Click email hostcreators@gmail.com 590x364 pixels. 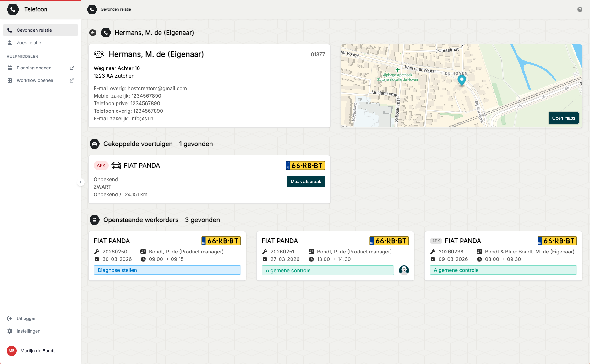(x=157, y=88)
